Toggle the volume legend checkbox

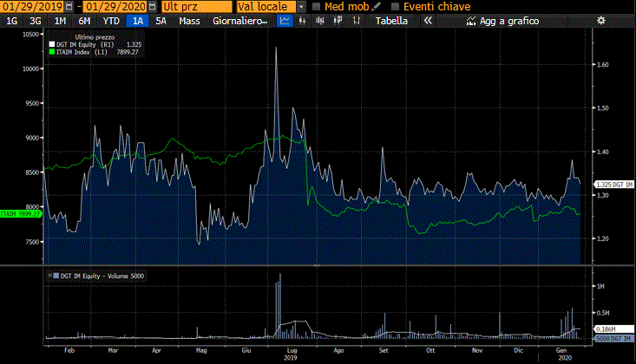click(x=54, y=276)
